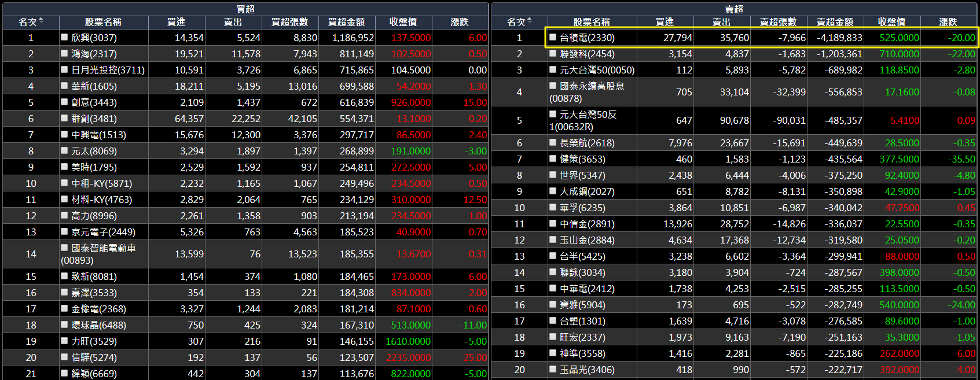This screenshot has height=380, width=980.
Task: Click 收盤價 header in sell table
Action: (891, 22)
